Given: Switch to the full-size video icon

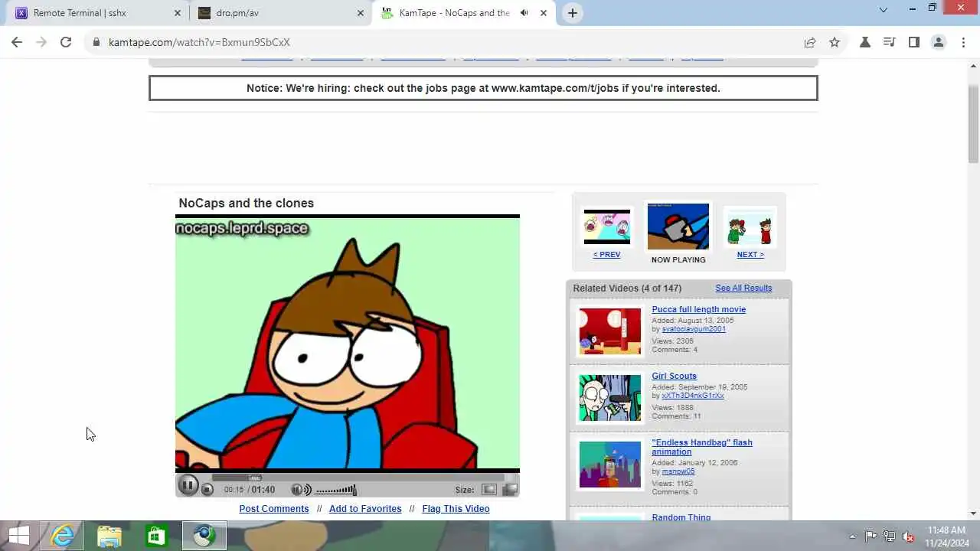Looking at the screenshot, I should tap(510, 490).
